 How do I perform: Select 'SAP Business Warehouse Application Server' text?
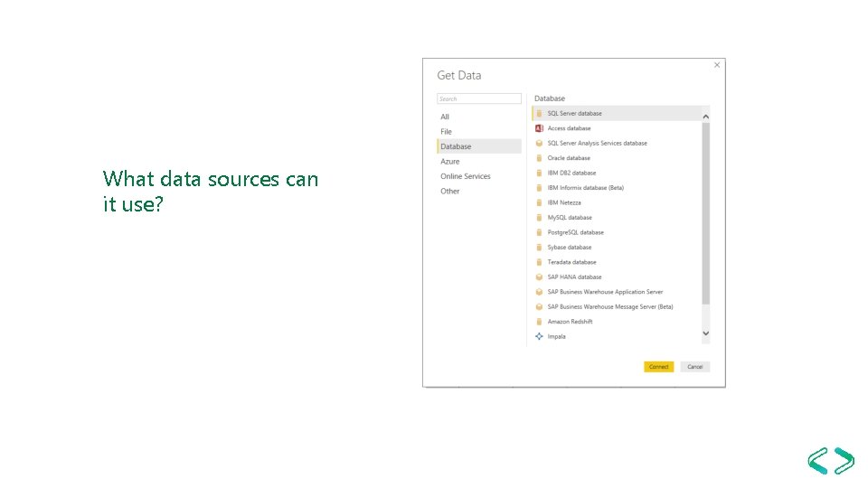click(605, 292)
